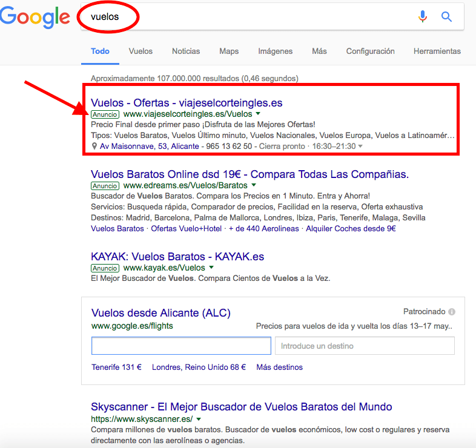Open the Imágenes tab

tap(275, 51)
